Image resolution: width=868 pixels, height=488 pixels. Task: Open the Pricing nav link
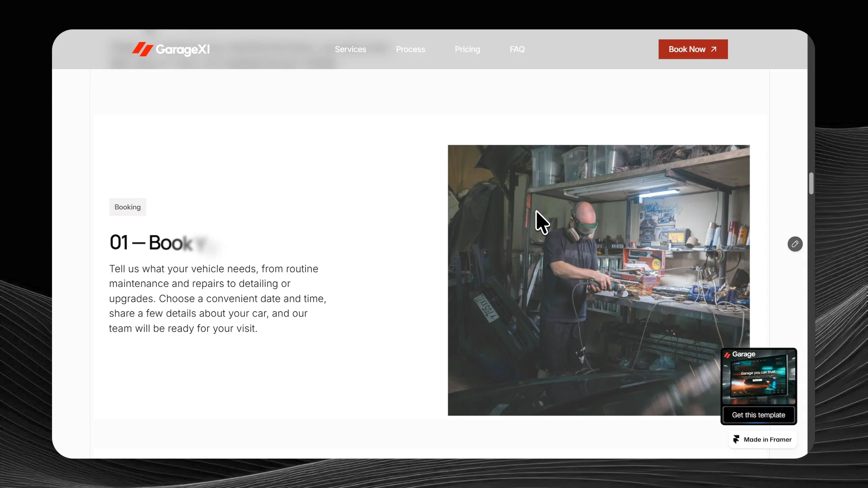tap(467, 49)
